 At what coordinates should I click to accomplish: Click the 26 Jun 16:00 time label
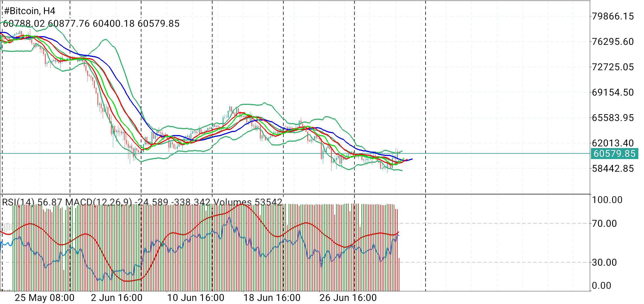pos(348,298)
